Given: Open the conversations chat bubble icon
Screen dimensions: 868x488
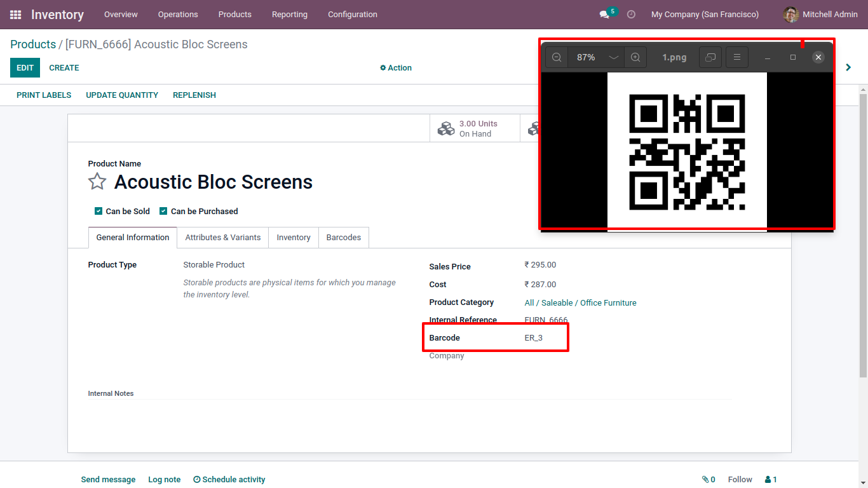Looking at the screenshot, I should coord(604,14).
